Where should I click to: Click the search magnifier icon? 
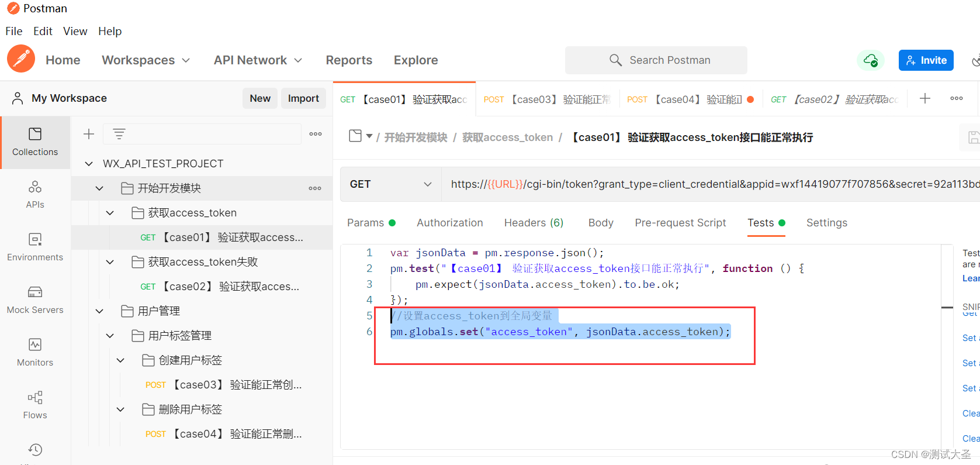click(615, 60)
